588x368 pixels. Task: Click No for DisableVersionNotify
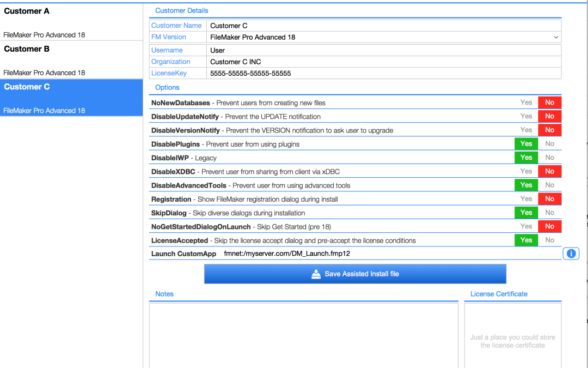tap(550, 130)
